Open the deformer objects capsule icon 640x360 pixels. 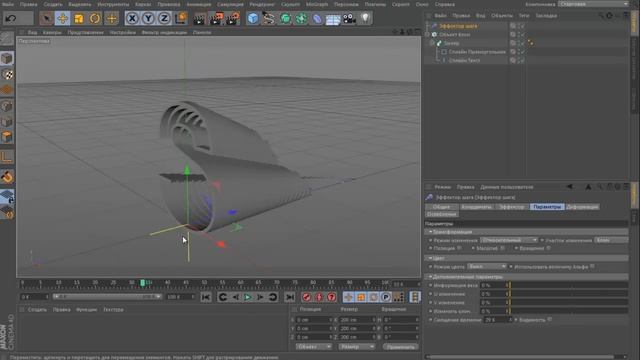tap(317, 18)
